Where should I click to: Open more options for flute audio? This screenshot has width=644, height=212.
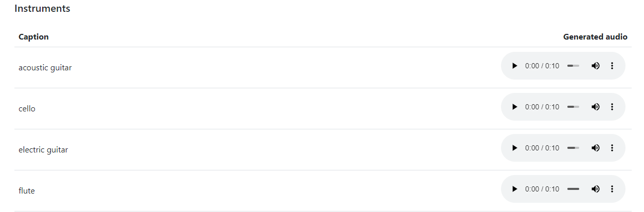[x=612, y=189]
